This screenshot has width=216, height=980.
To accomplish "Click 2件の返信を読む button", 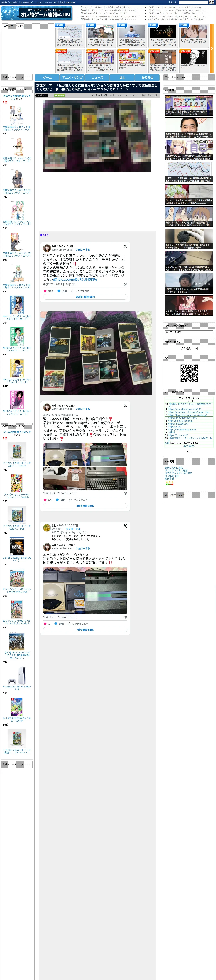I will coord(85,506).
